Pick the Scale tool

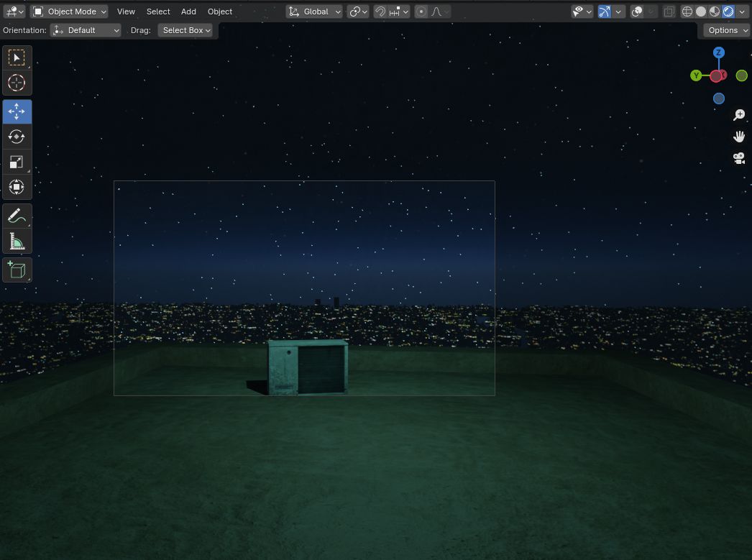[17, 162]
